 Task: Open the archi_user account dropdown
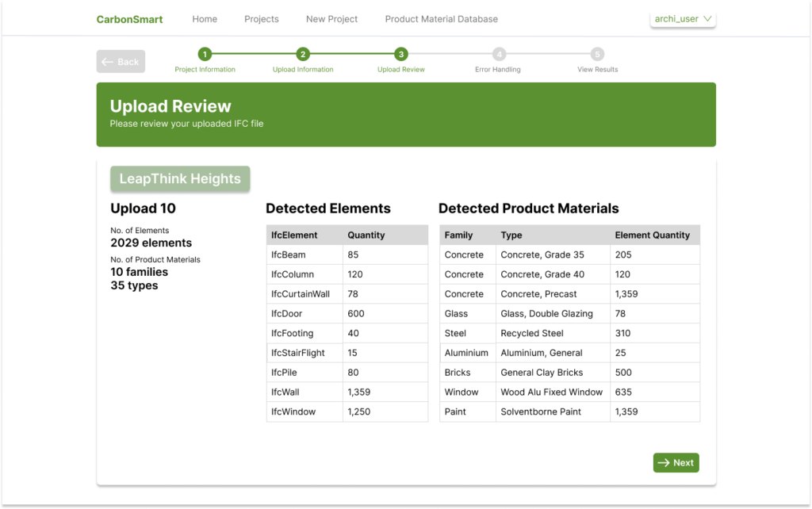tap(682, 18)
